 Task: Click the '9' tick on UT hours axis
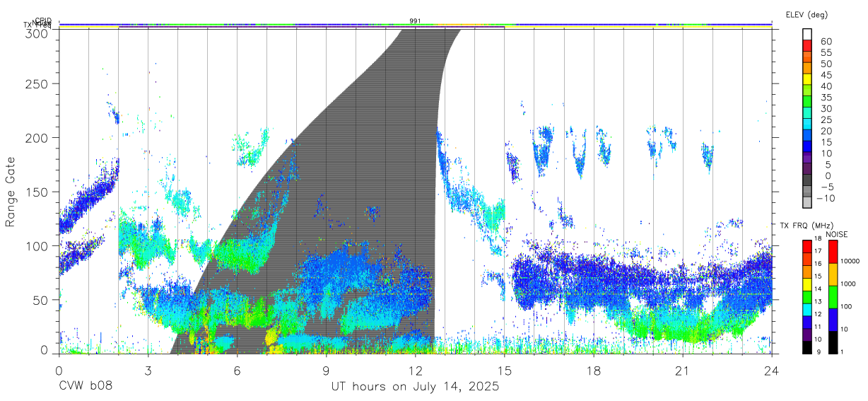pyautogui.click(x=326, y=371)
